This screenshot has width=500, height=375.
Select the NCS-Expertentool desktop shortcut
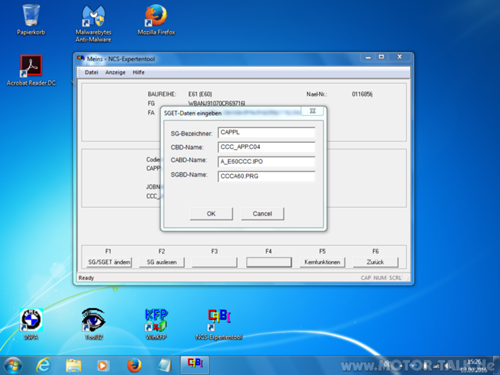219,324
